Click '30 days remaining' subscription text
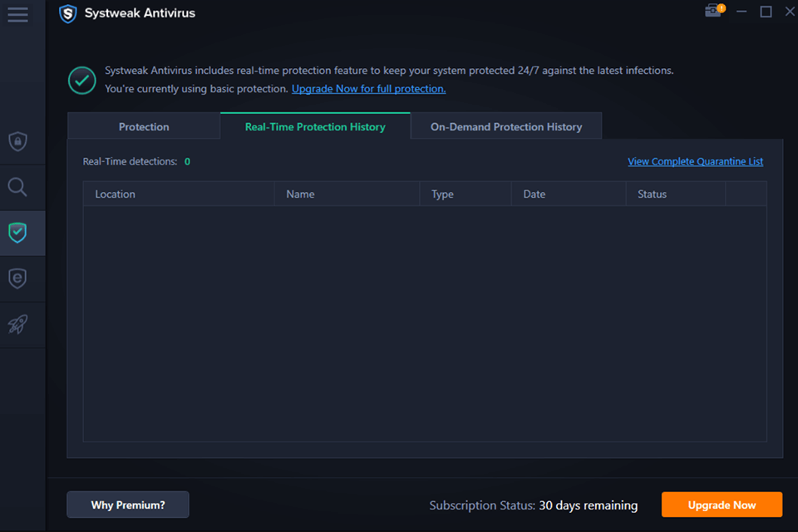 point(589,505)
